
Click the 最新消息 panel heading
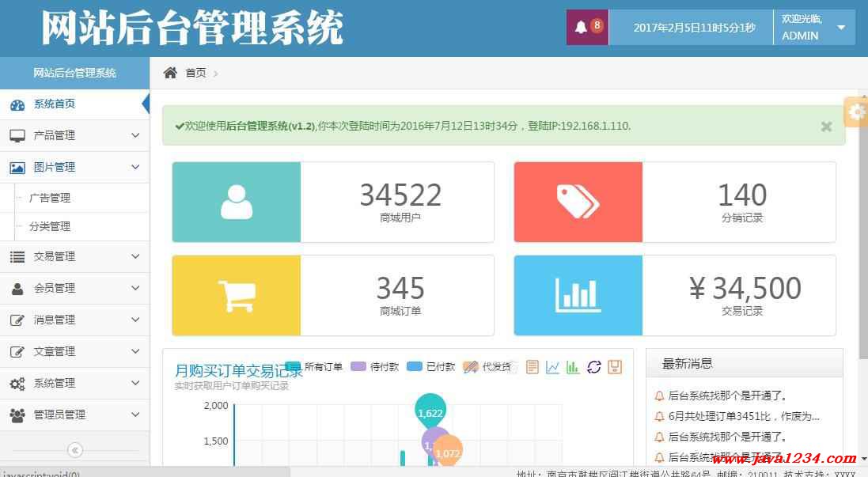click(x=687, y=364)
